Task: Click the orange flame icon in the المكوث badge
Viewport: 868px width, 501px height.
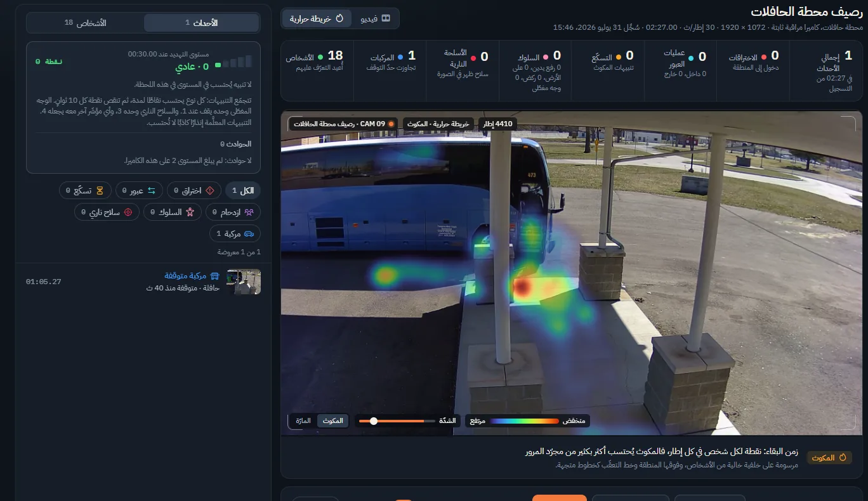Action: pyautogui.click(x=843, y=457)
